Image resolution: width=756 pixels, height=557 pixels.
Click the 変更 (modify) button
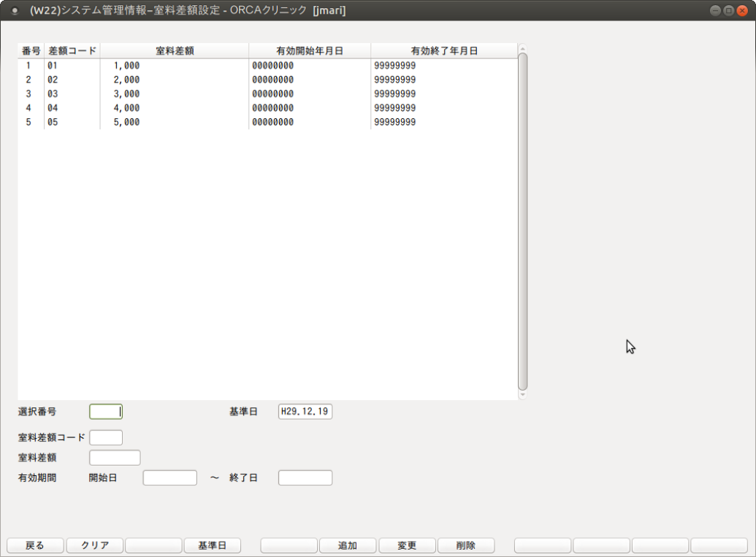[407, 545]
